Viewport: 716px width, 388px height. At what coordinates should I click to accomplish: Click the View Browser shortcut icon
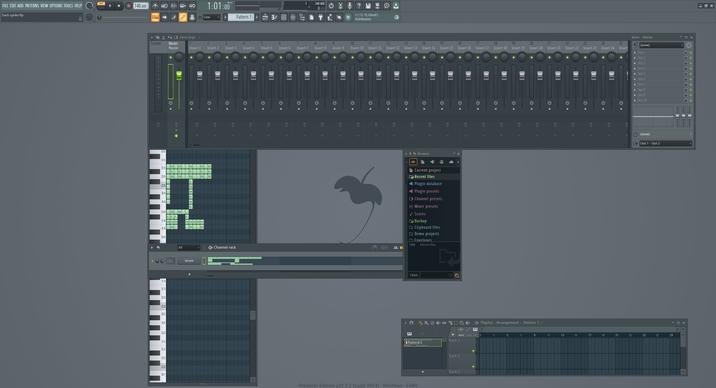[302, 17]
